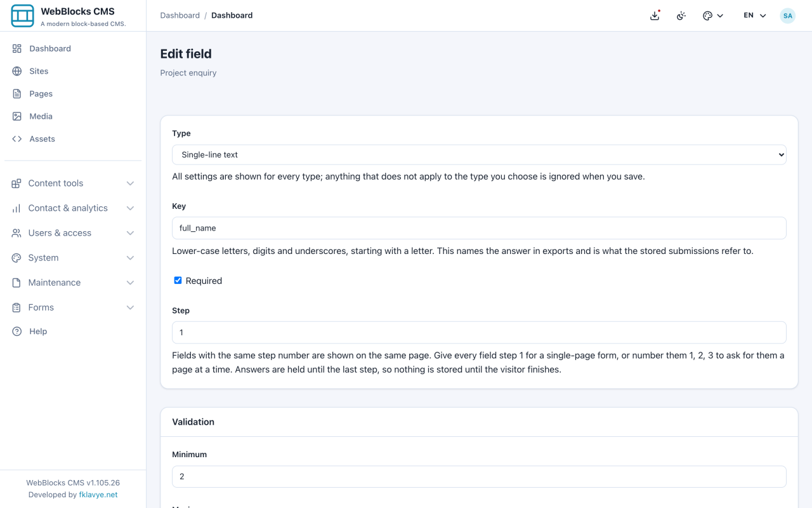This screenshot has height=508, width=812.
Task: Toggle dark mode with the moon icon
Action: point(681,15)
